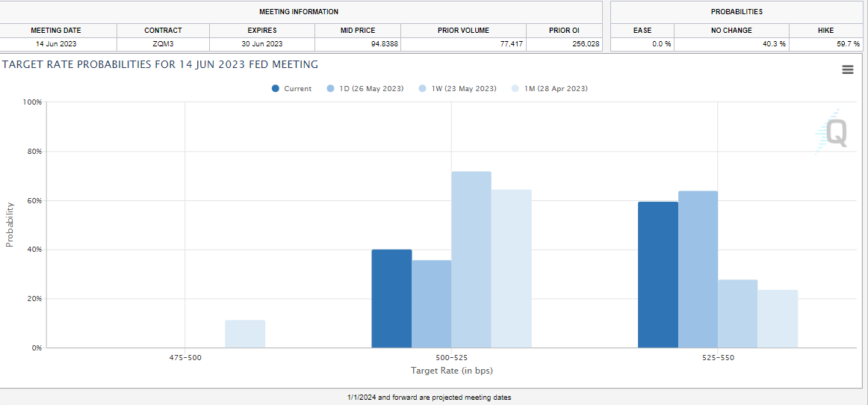Click the 1M bar at 525-550
868x405 pixels.
(x=778, y=318)
